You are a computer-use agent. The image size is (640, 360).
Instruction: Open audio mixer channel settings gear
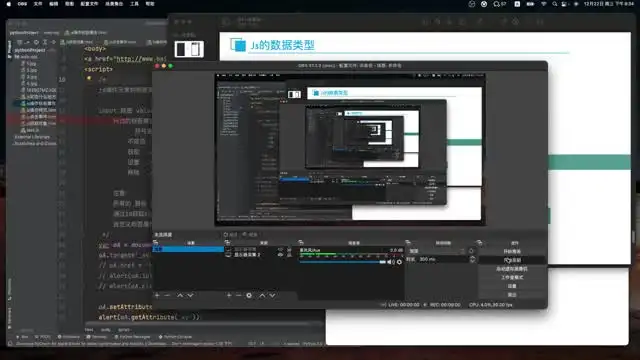[399, 262]
